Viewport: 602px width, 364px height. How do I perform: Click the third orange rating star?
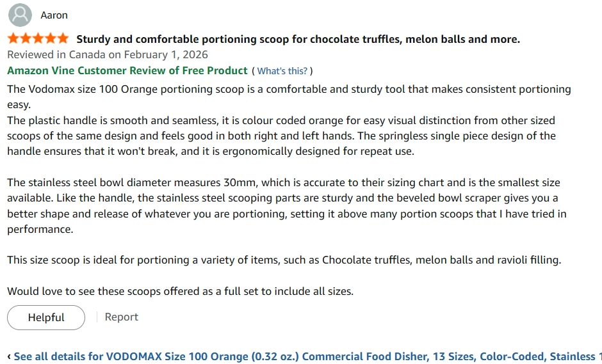point(38,38)
